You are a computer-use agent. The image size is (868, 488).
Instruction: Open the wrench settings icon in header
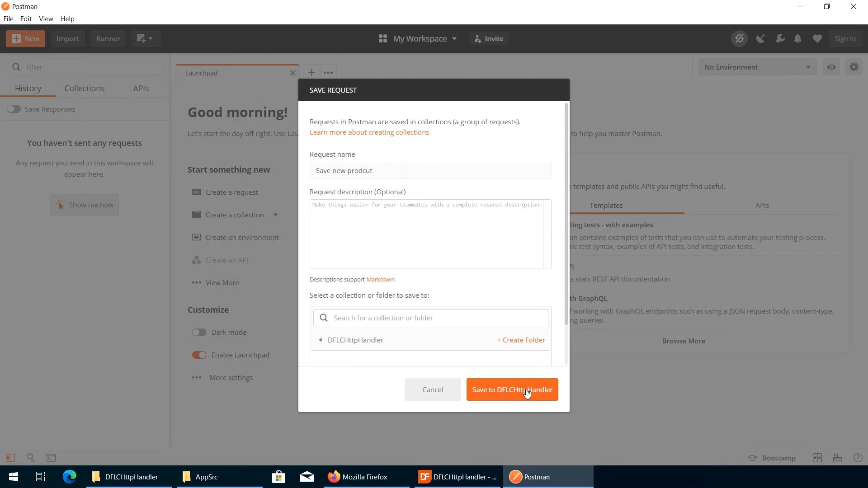(780, 39)
